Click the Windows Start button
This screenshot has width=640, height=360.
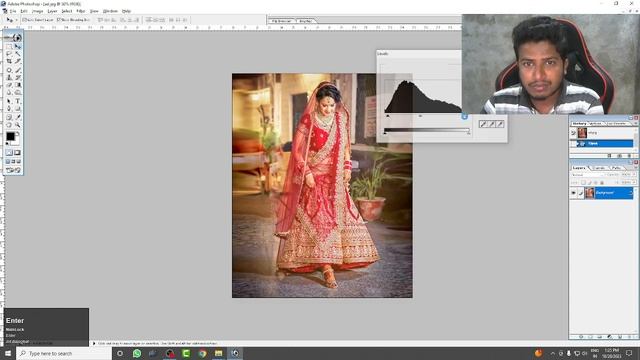pyautogui.click(x=8, y=353)
